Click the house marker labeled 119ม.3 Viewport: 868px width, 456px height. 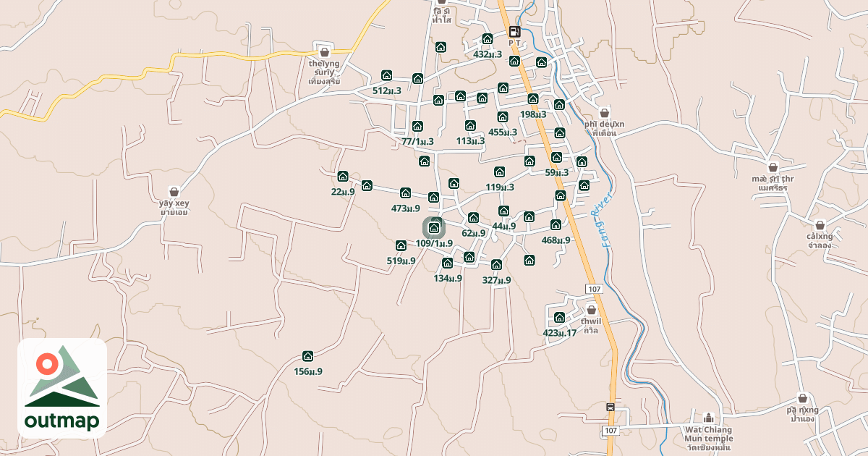tap(500, 172)
